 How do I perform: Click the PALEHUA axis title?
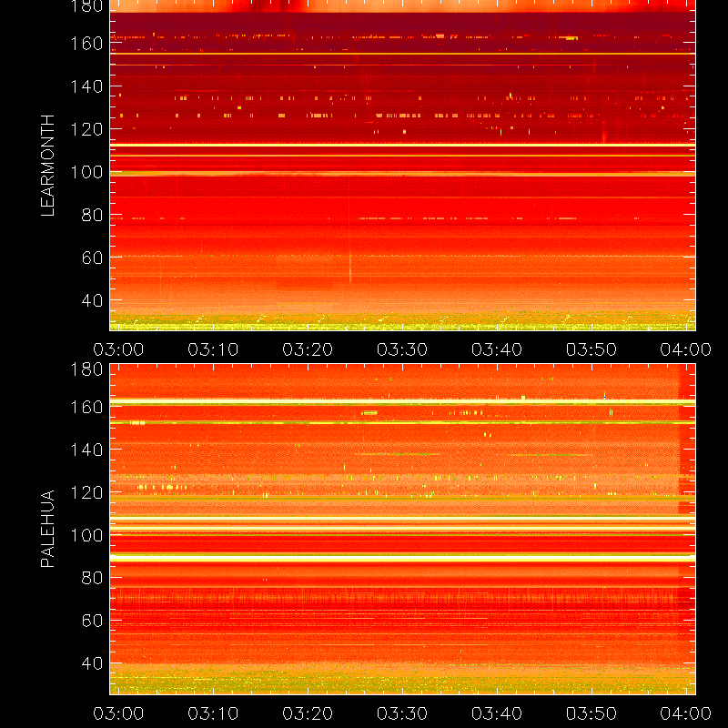(x=48, y=529)
